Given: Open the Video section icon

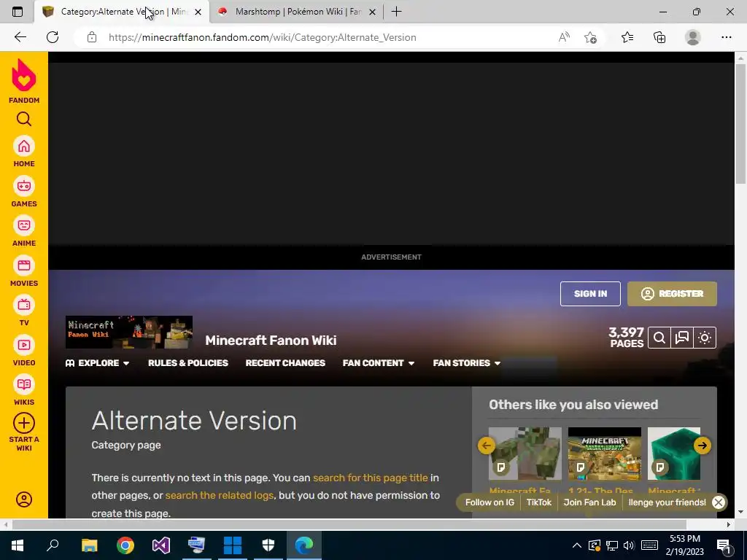Looking at the screenshot, I should [x=24, y=345].
